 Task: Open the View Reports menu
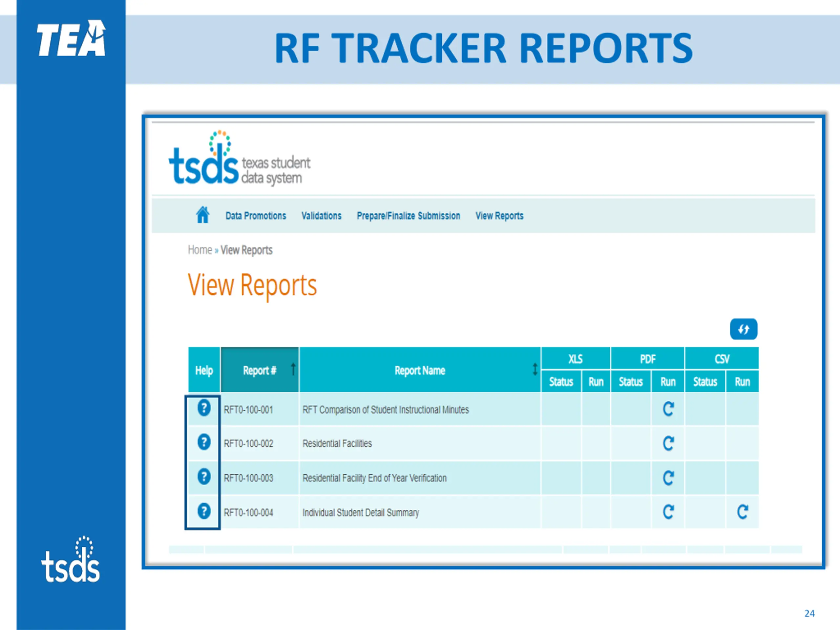click(x=499, y=216)
